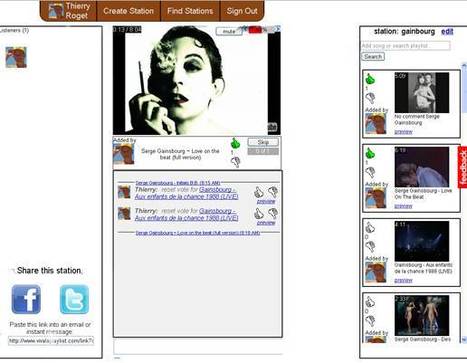The width and height of the screenshot is (467, 363).
Task: Open first Gainsbourg Aux enfants chat link
Action: pos(186,193)
